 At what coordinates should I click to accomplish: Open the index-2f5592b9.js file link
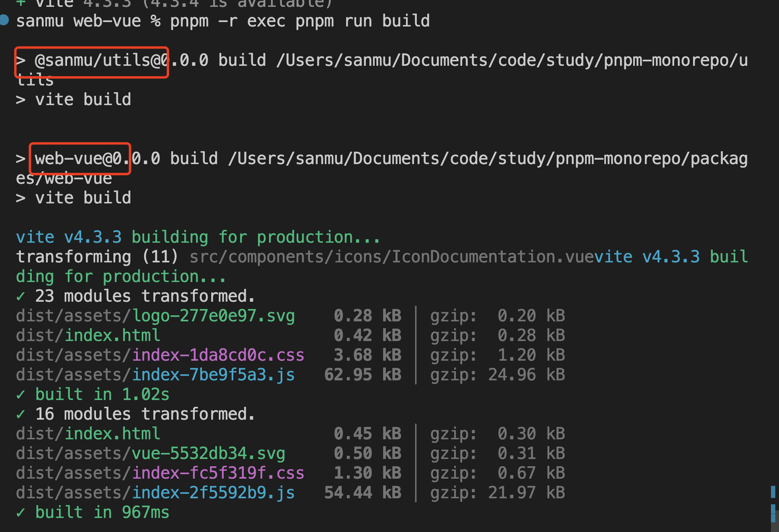click(213, 493)
